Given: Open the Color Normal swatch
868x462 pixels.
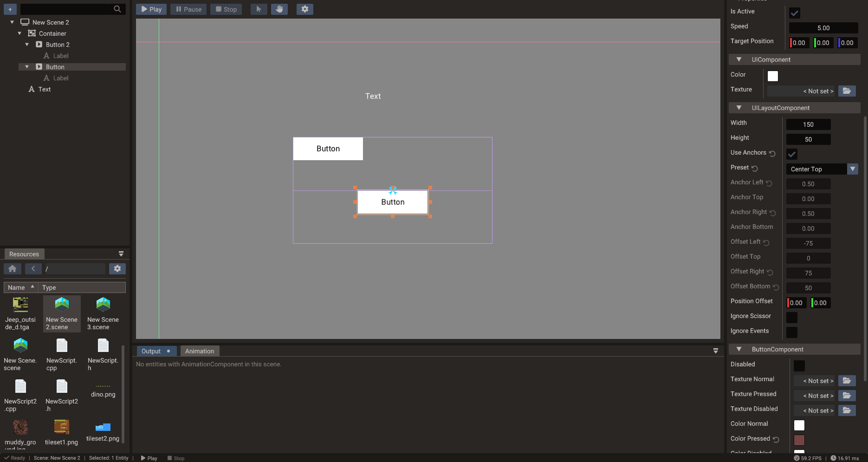Looking at the screenshot, I should pyautogui.click(x=799, y=425).
